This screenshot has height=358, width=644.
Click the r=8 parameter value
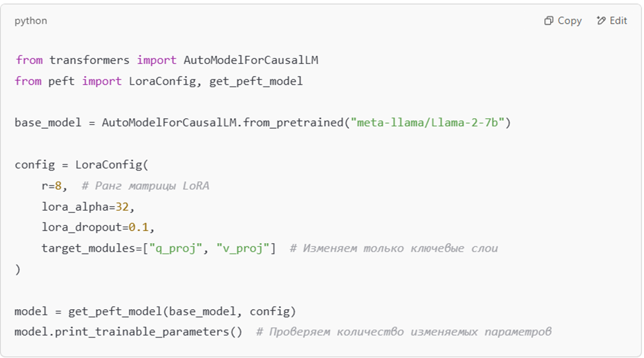(52, 186)
